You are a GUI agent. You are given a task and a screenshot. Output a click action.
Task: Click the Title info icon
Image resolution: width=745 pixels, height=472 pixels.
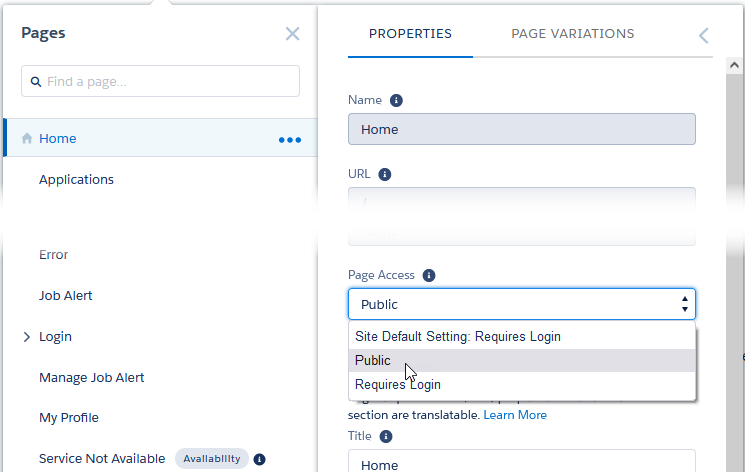pos(386,437)
